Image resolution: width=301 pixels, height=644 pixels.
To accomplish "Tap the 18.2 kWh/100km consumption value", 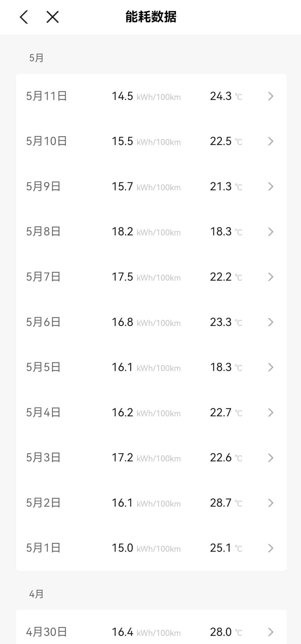I will [x=146, y=232].
